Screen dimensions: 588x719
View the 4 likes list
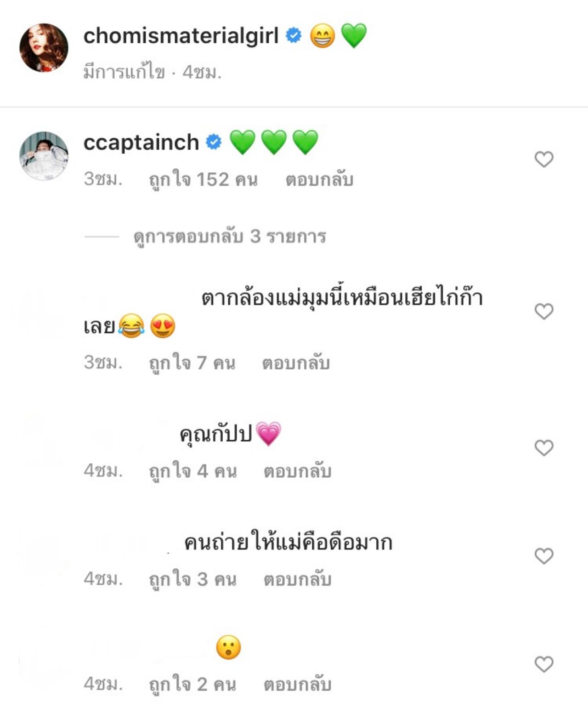193,471
